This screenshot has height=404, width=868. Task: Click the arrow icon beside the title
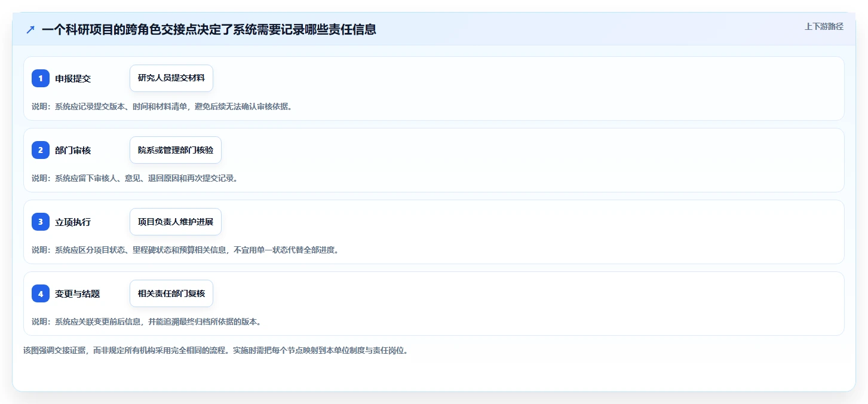tap(30, 29)
